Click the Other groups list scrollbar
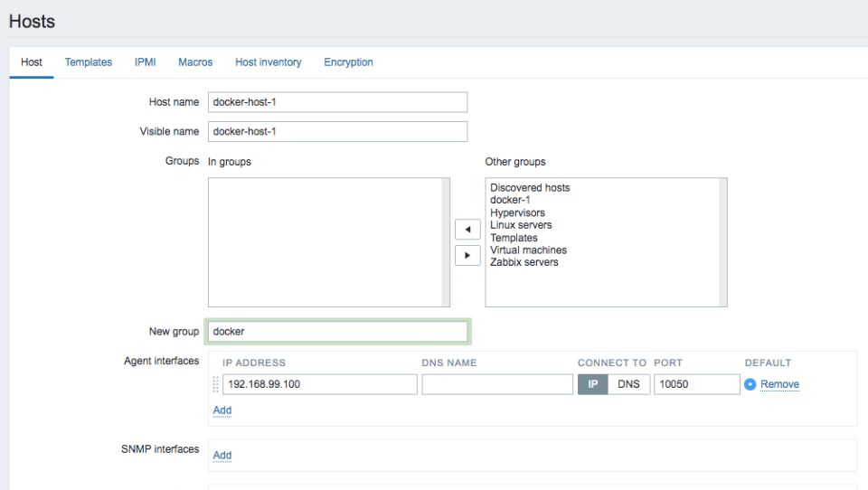 point(723,242)
